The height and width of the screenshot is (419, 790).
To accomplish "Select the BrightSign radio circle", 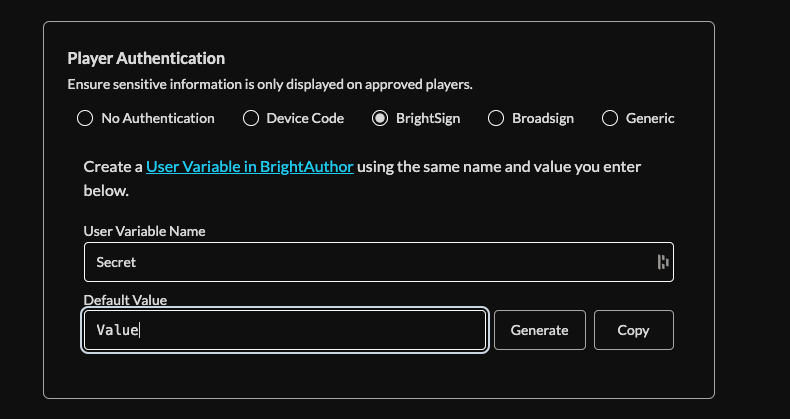I will [380, 118].
